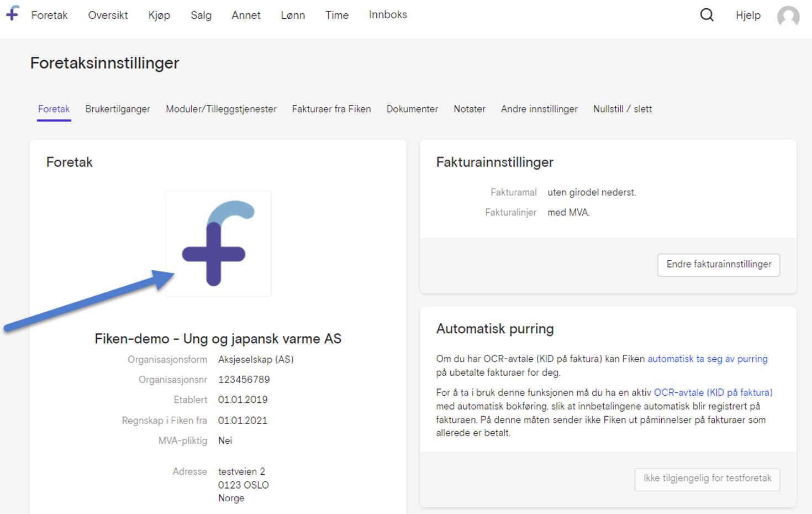The width and height of the screenshot is (812, 514).
Task: Open the Nullstill / slett tab
Action: (622, 109)
